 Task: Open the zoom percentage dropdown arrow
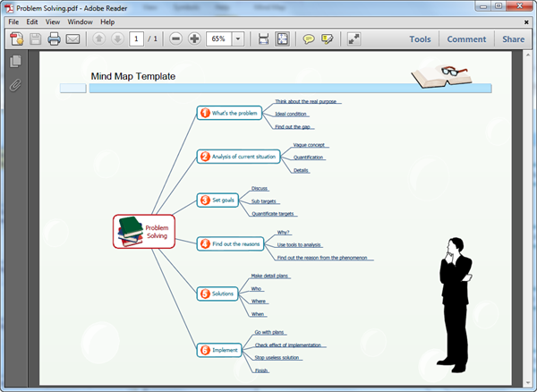pos(238,39)
